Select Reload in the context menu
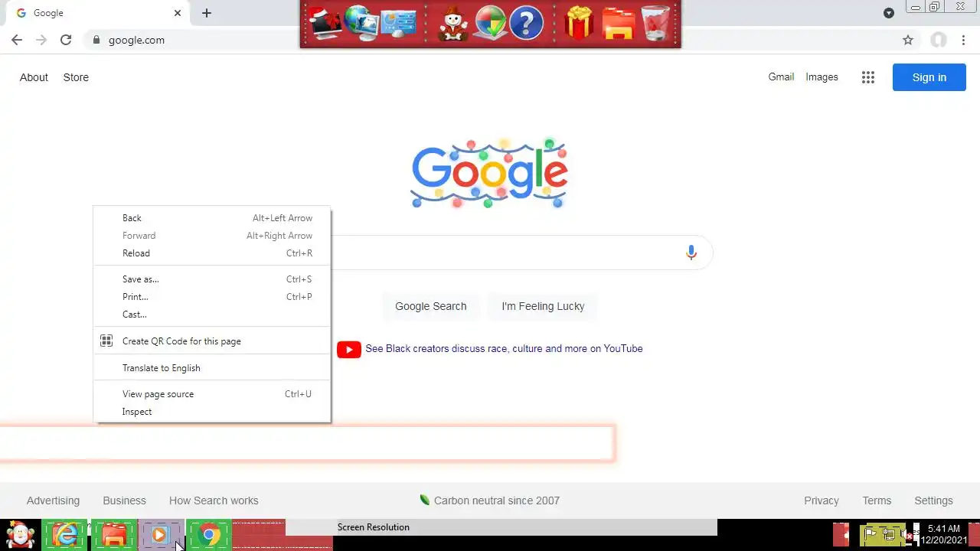980x551 pixels. click(212, 253)
